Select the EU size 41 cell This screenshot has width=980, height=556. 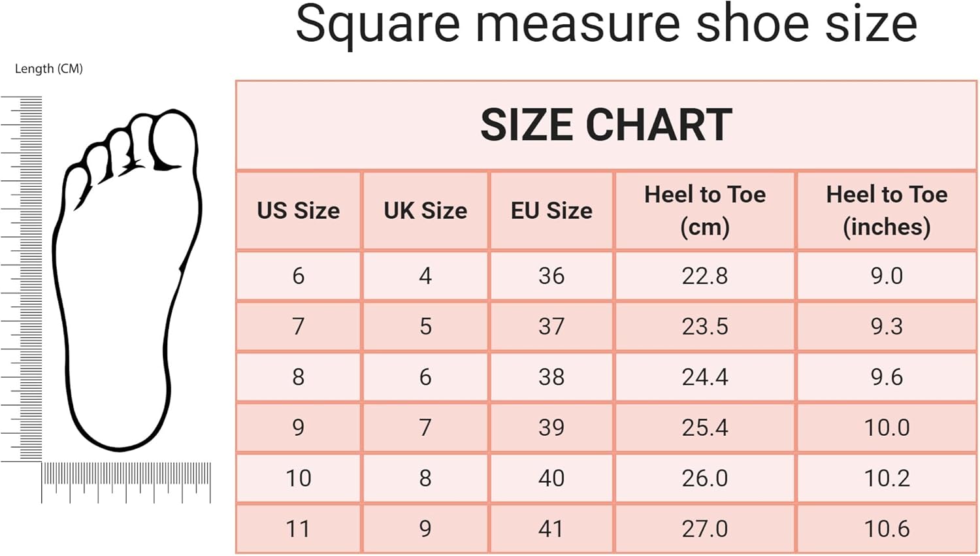[551, 529]
